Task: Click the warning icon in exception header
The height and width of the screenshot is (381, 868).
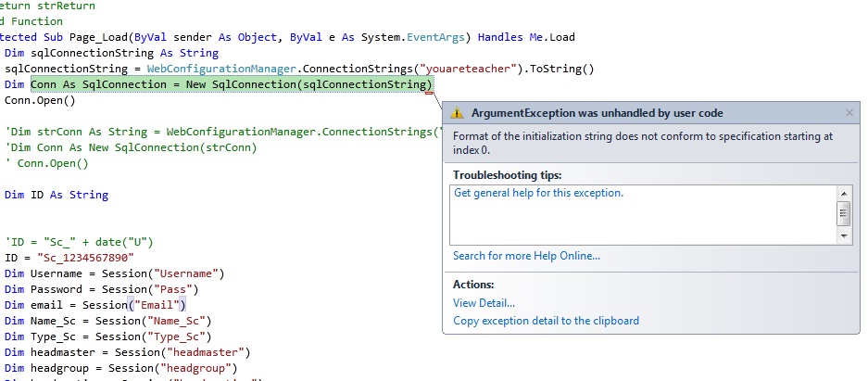Action: coord(457,113)
